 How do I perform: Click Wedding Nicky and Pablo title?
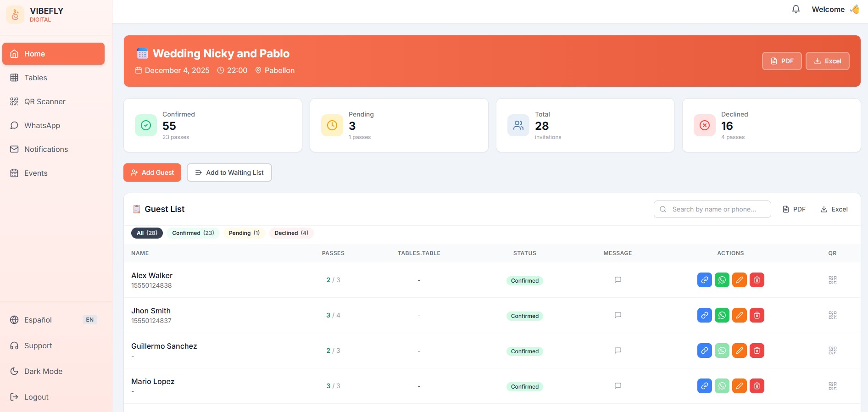pos(221,53)
